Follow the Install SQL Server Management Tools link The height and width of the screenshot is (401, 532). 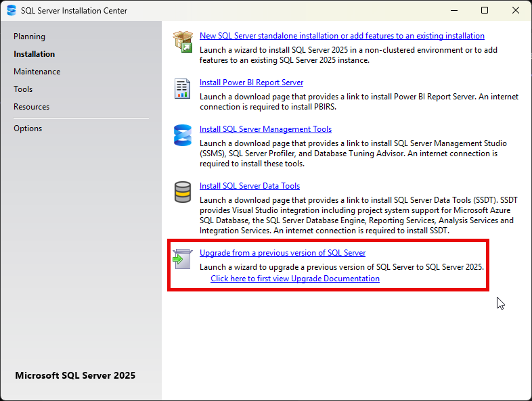(x=265, y=129)
